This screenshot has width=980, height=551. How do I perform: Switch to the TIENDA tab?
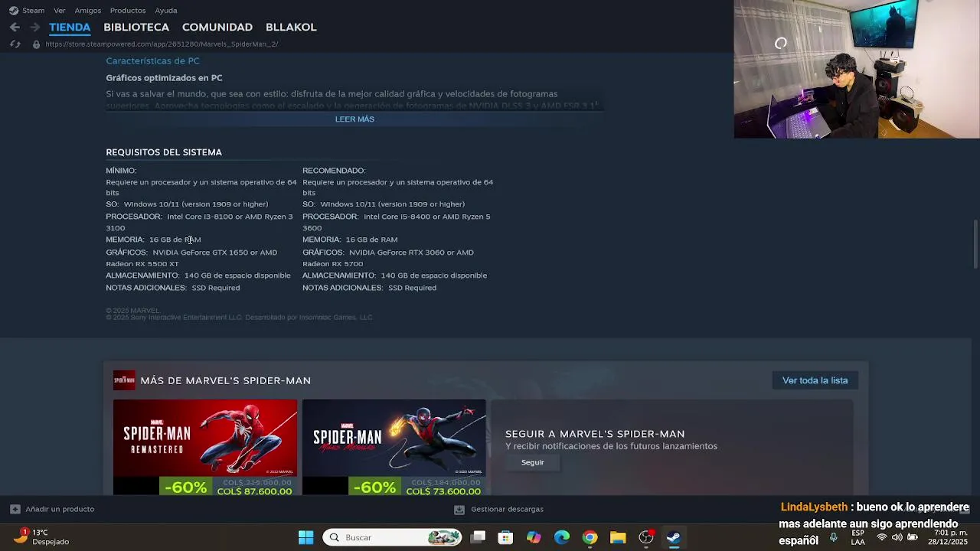pos(70,27)
